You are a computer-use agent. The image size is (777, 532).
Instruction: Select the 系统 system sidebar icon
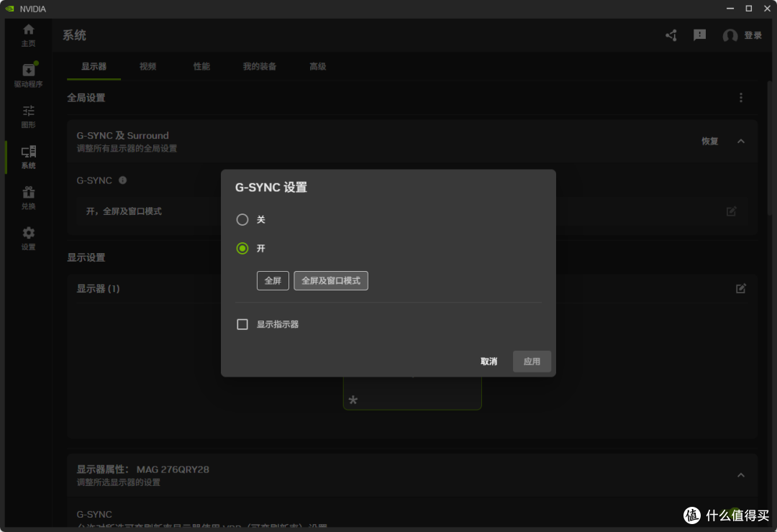pyautogui.click(x=28, y=157)
